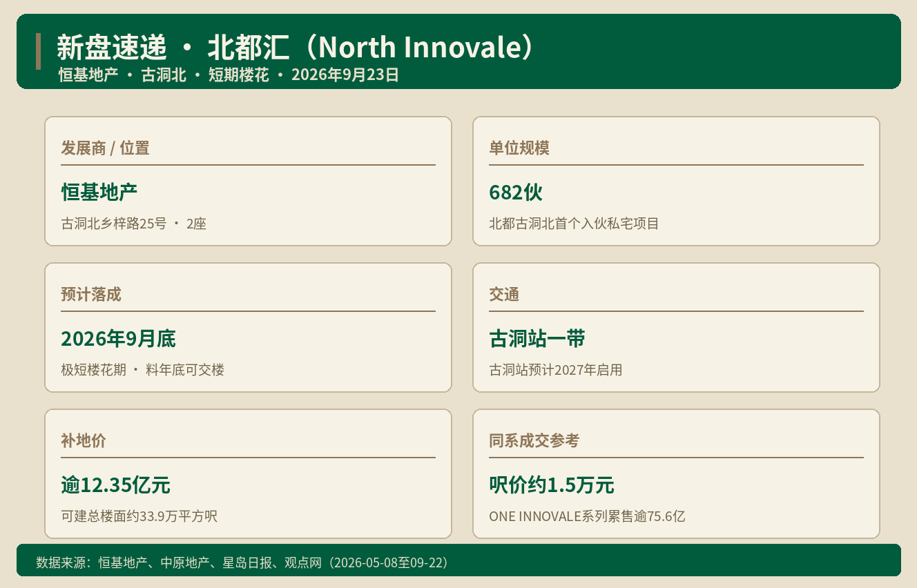
Task: Click the 2026年9月底 completion date
Action: [x=118, y=338]
